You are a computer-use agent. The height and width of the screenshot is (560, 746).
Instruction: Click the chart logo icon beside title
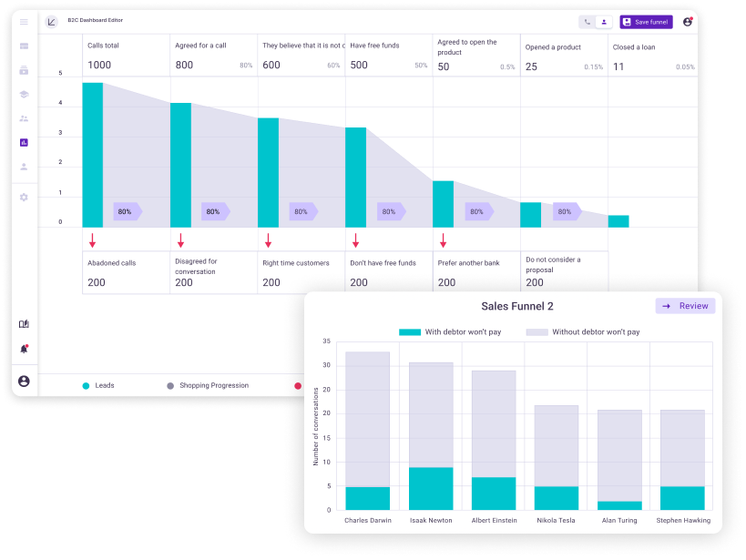(x=51, y=22)
